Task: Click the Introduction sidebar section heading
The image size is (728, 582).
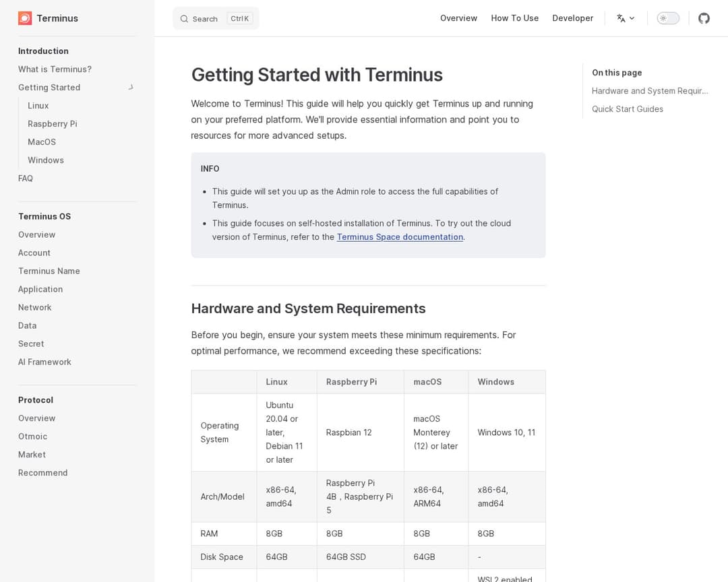Action: (x=43, y=51)
